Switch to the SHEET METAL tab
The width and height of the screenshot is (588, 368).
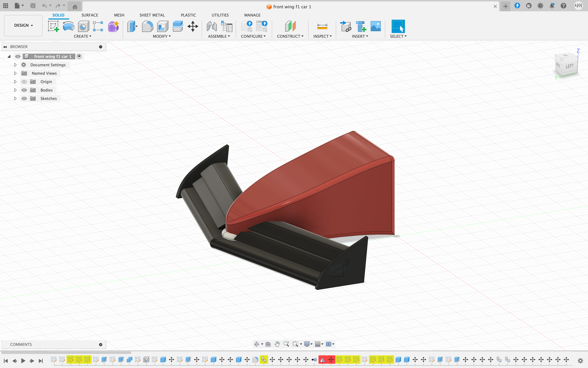[x=152, y=15]
